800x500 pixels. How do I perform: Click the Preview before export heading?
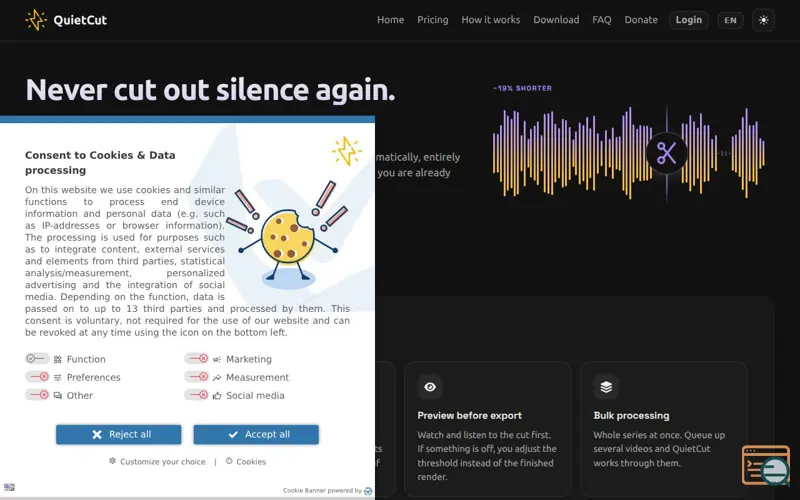point(469,415)
